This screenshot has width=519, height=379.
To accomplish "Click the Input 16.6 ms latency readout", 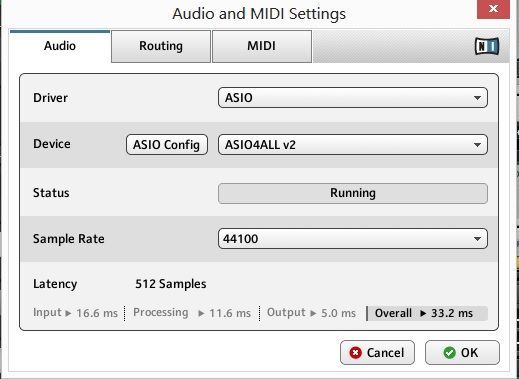I will [x=75, y=313].
